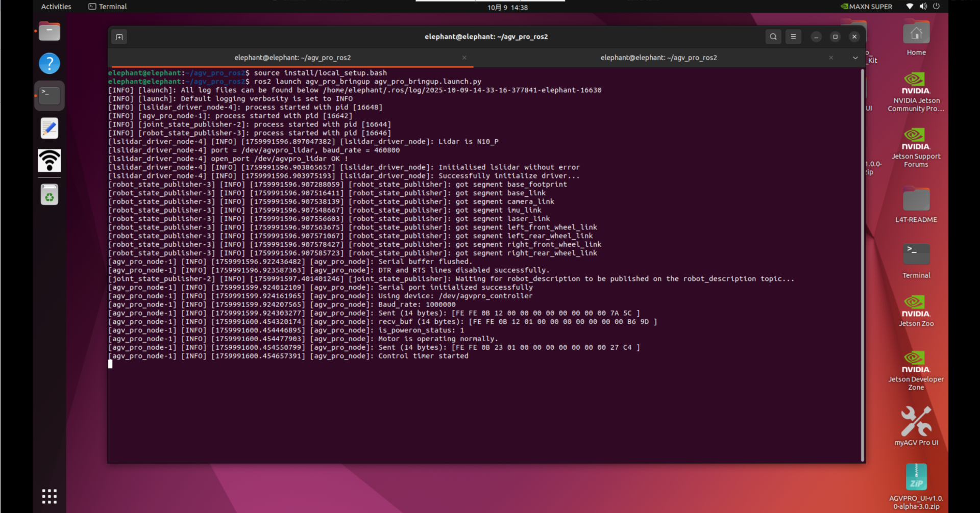Viewport: 980px width, 513px height.
Task: Open the Terminal app menu in top bar
Action: click(108, 7)
